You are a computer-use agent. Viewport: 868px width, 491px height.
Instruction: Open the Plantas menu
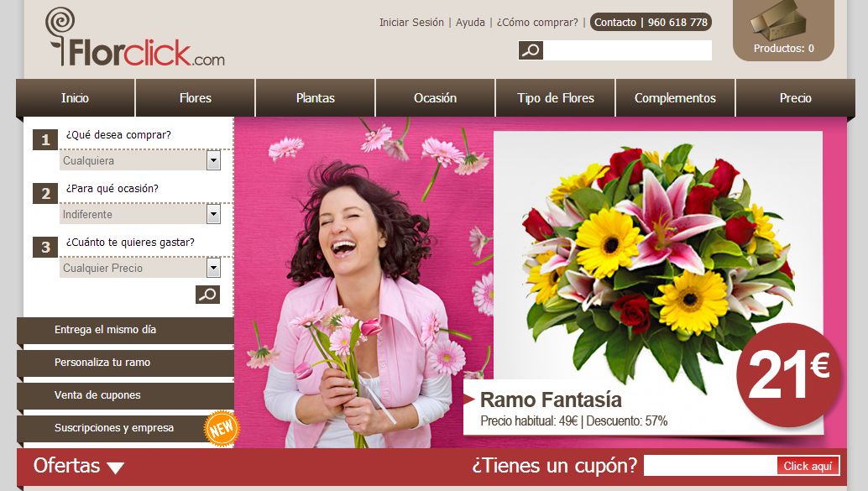(x=315, y=98)
